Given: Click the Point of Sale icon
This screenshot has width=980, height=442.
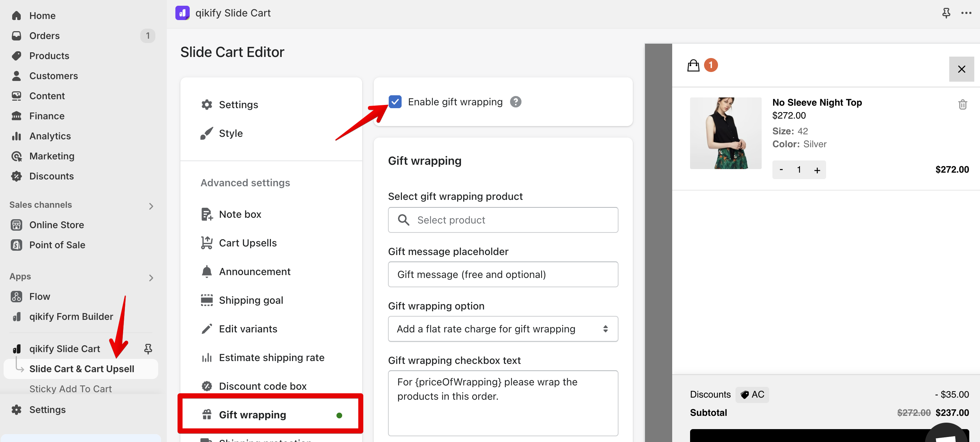Looking at the screenshot, I should [x=16, y=245].
